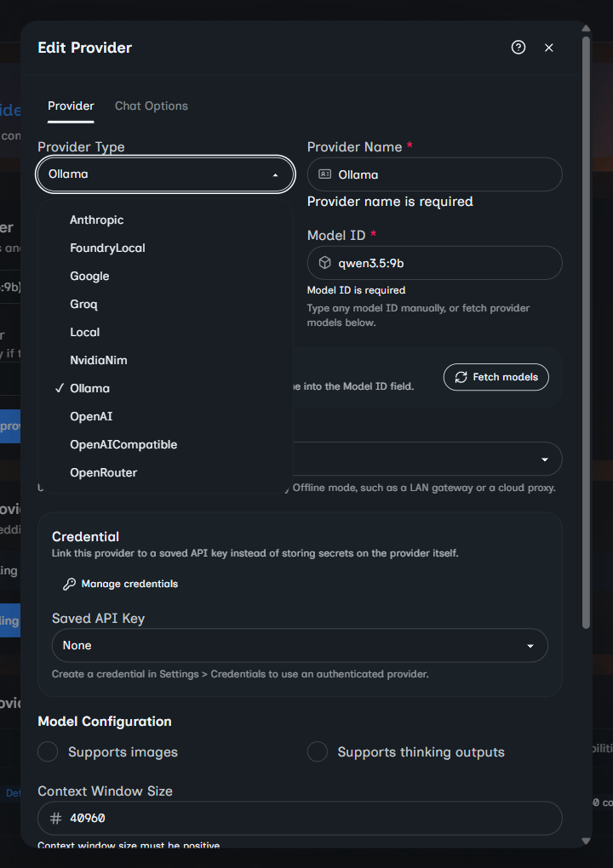Click the key icon beside Manage credentials
The height and width of the screenshot is (868, 613).
coord(69,584)
